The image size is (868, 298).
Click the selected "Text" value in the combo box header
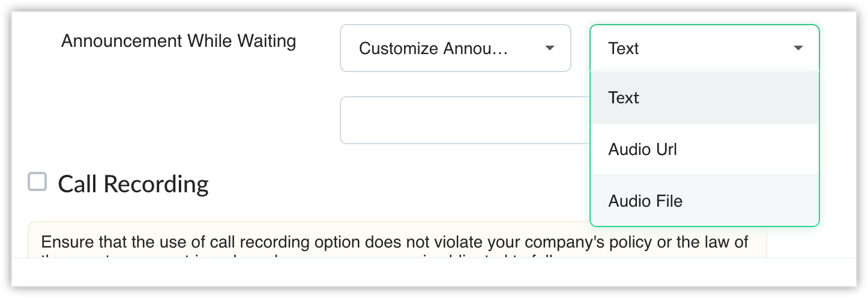pyautogui.click(x=624, y=48)
